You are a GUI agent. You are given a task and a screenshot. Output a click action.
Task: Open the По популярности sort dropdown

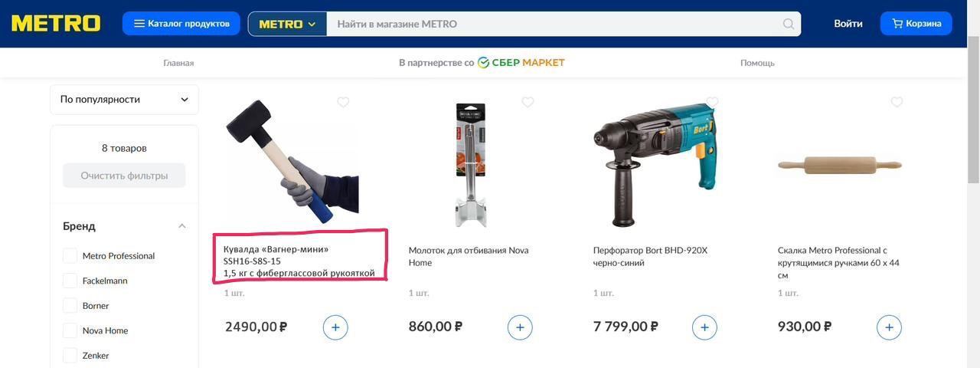click(124, 100)
